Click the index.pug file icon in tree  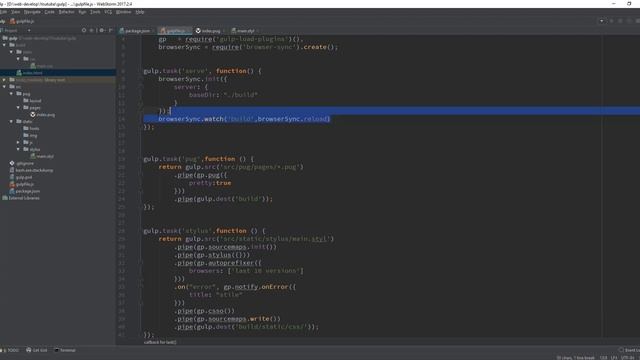pyautogui.click(x=33, y=115)
